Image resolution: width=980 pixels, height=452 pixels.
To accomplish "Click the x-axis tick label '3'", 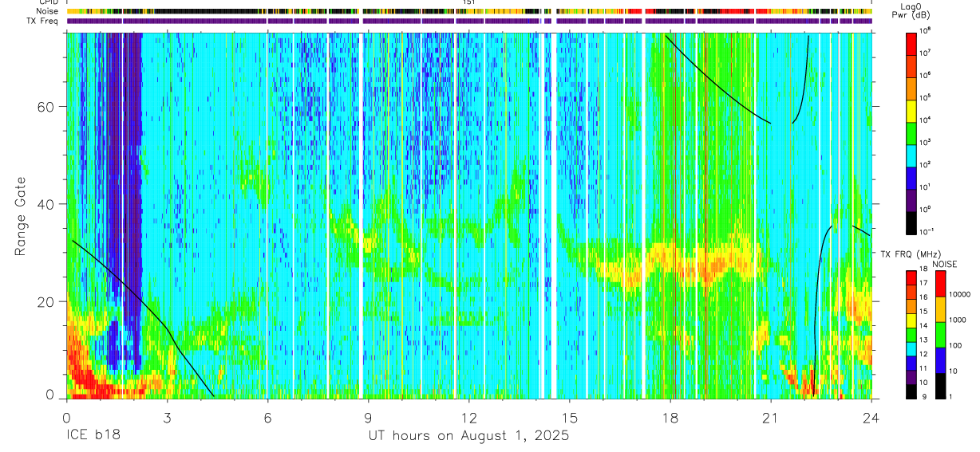I will (167, 417).
